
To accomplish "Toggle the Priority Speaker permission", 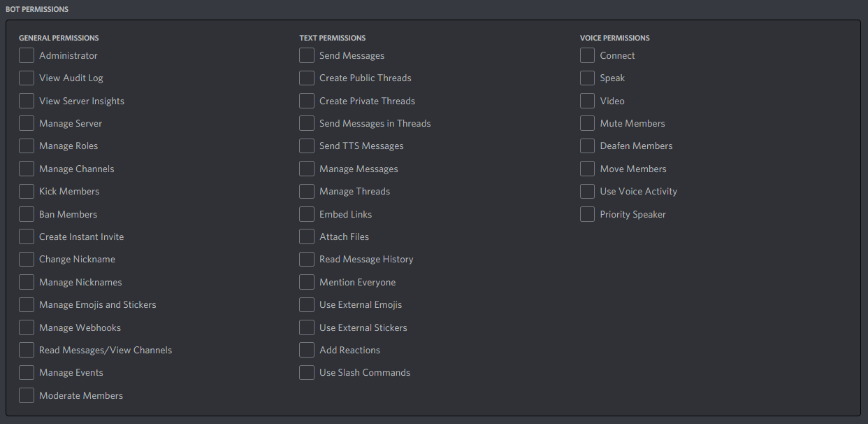I will 587,214.
